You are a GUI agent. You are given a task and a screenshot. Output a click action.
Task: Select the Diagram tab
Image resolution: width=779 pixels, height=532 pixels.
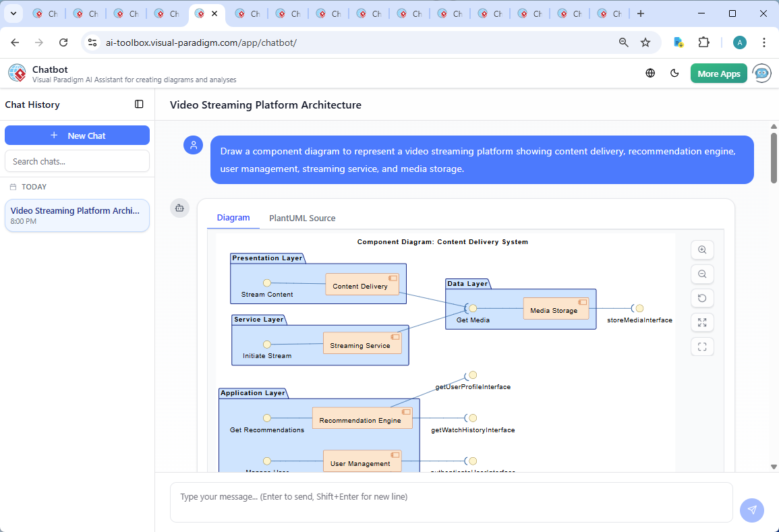tap(233, 218)
